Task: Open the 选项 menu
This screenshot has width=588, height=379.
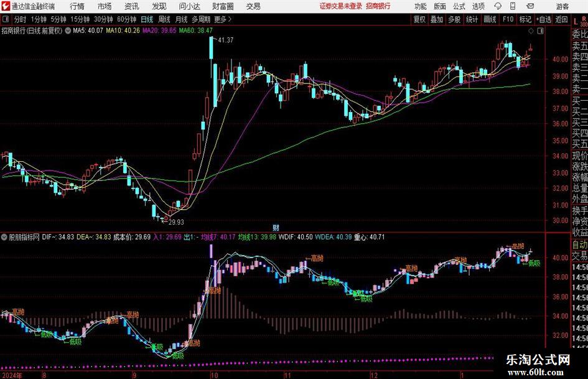Action: (x=478, y=6)
